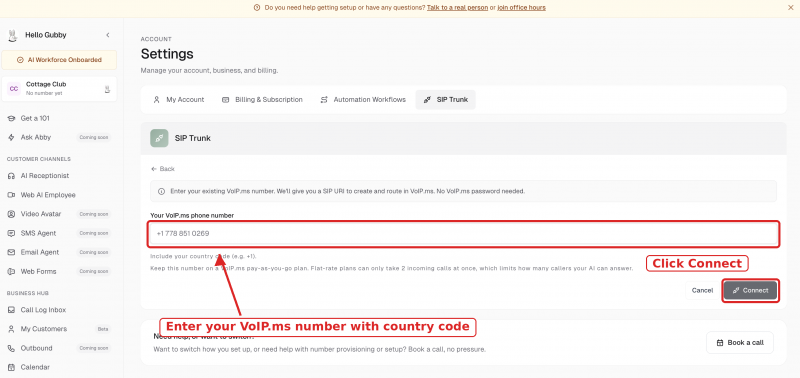The width and height of the screenshot is (800, 378).
Task: Open Get a 101 graduation cap icon
Action: click(11, 118)
